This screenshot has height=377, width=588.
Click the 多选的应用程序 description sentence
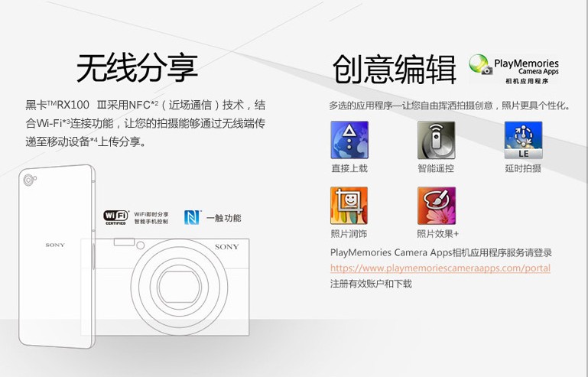click(x=450, y=106)
